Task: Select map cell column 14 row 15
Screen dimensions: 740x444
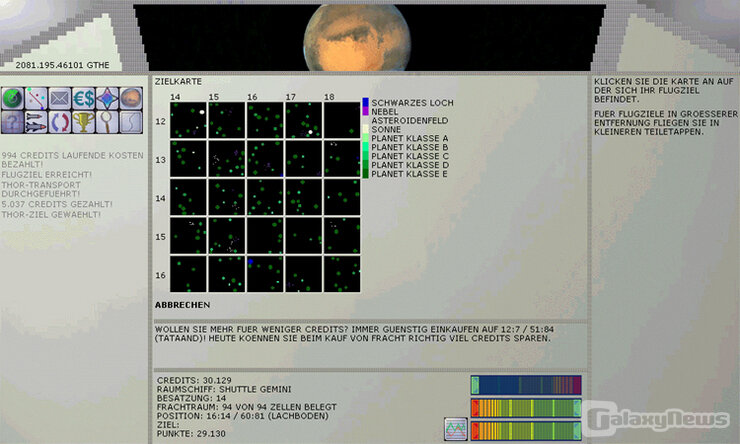Action: coord(188,235)
